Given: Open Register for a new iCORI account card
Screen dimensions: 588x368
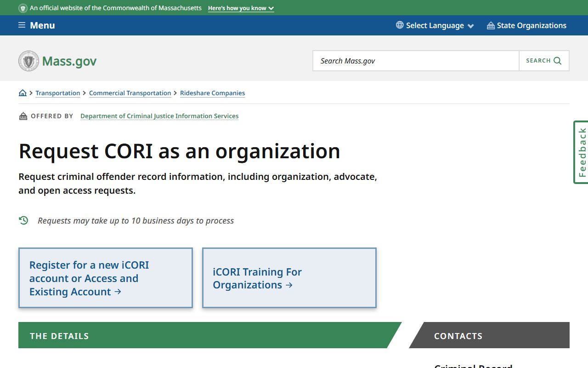Looking at the screenshot, I should [106, 278].
